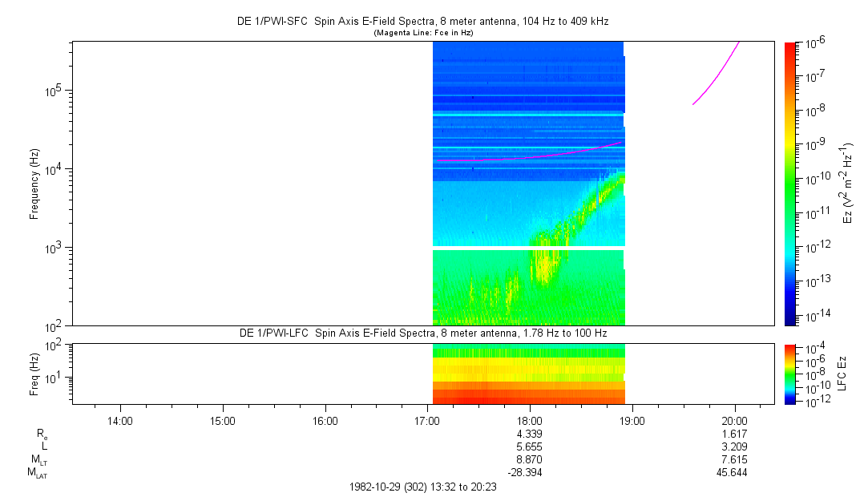The height and width of the screenshot is (497, 868).
Task: Click the DE 1/PWI-SFC plot title
Action: point(424,20)
